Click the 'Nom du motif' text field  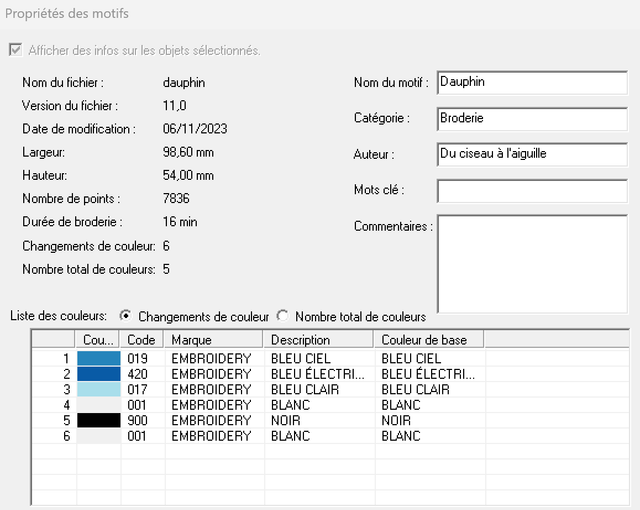(531, 82)
